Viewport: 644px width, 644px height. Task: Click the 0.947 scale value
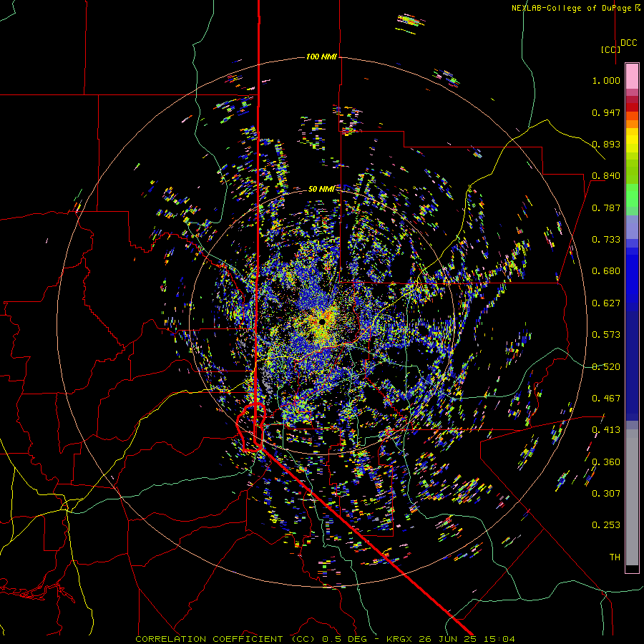point(606,112)
